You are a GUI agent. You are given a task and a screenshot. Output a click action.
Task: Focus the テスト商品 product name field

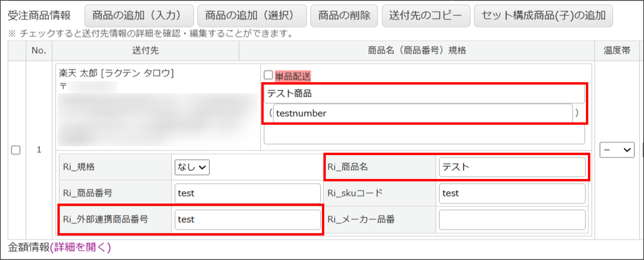tap(425, 94)
